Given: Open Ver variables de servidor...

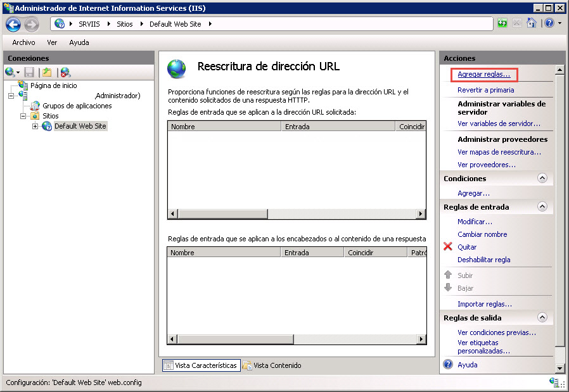Looking at the screenshot, I should tap(499, 123).
